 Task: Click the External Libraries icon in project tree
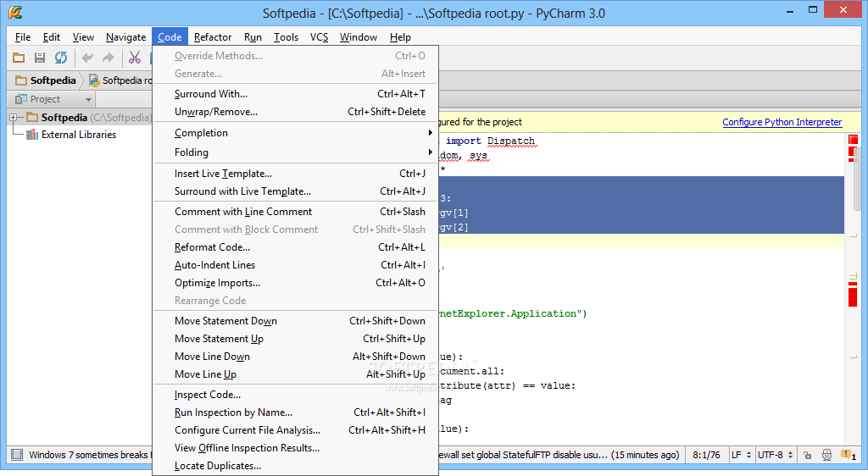32,135
